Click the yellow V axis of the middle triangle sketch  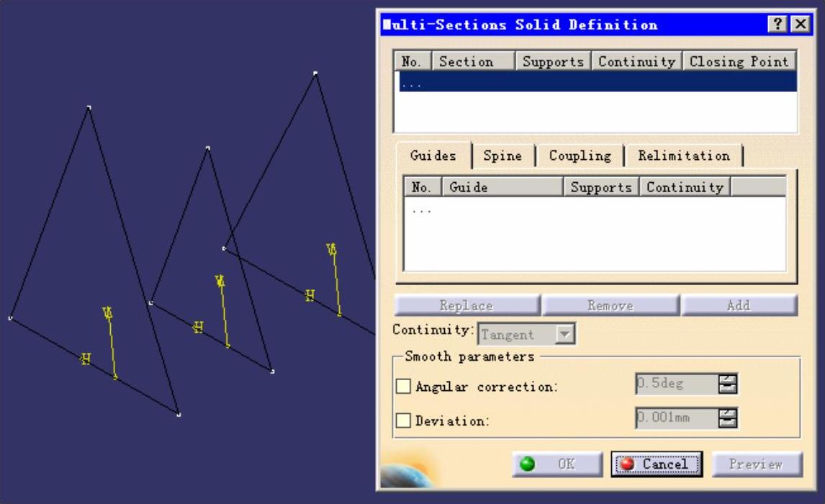pos(224,312)
